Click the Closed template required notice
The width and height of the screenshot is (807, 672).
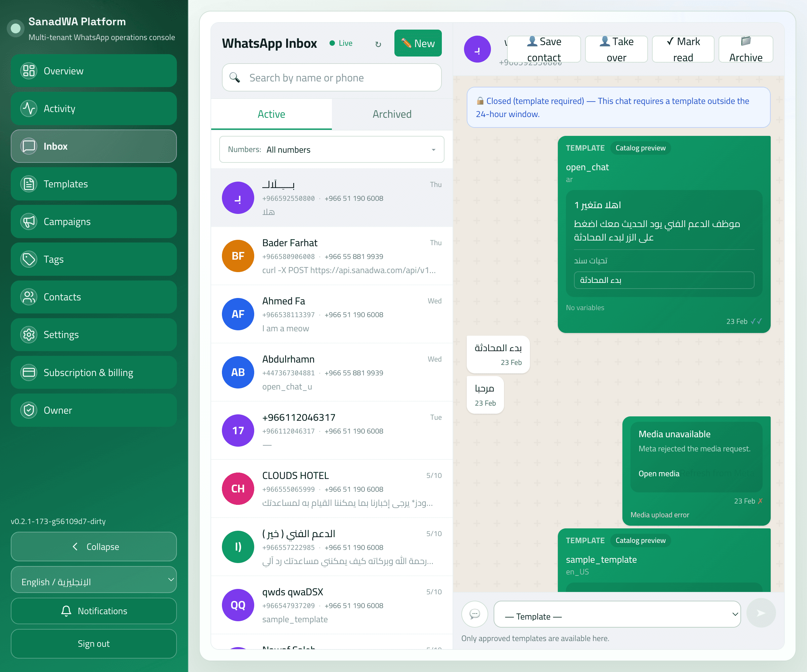pyautogui.click(x=618, y=107)
